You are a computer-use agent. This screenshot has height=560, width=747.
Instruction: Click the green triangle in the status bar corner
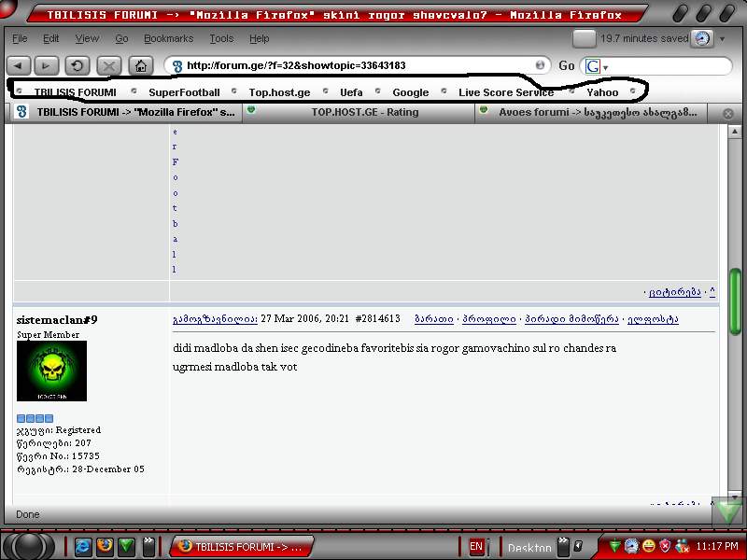click(x=728, y=511)
